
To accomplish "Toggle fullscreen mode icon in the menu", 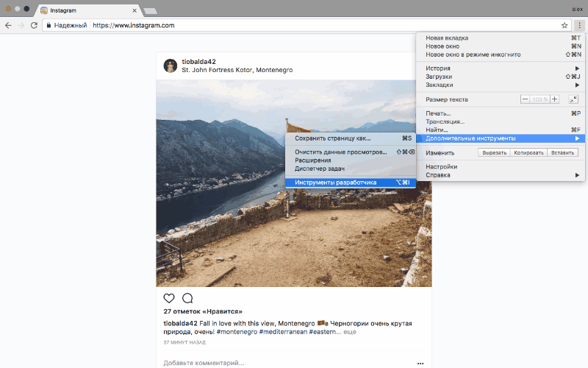I will click(573, 99).
